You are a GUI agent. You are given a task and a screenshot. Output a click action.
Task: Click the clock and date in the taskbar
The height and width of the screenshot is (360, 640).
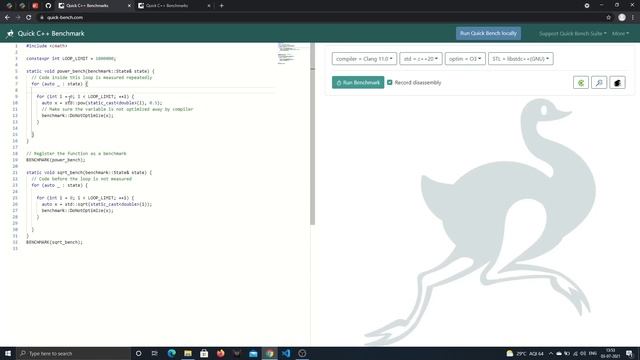[x=611, y=353]
